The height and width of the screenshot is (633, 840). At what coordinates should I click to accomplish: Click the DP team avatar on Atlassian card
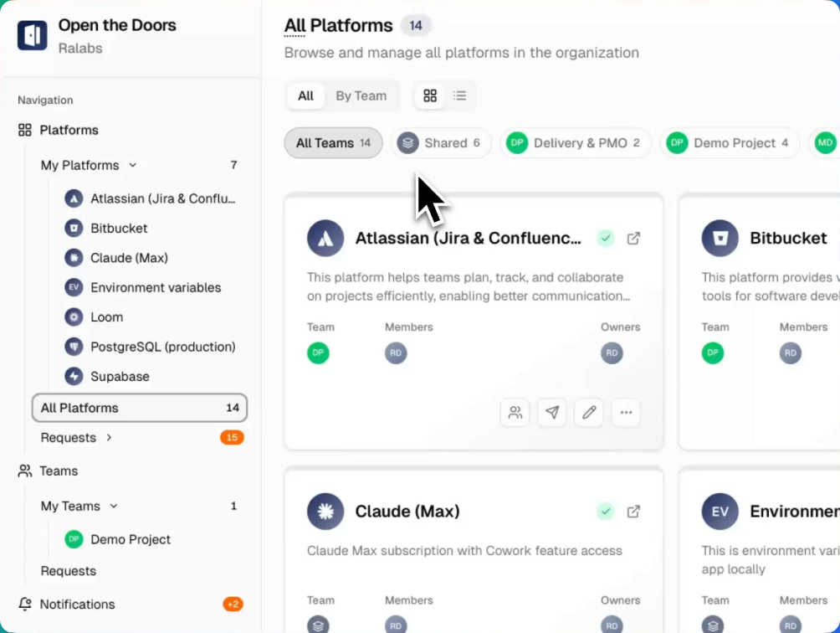coord(318,353)
